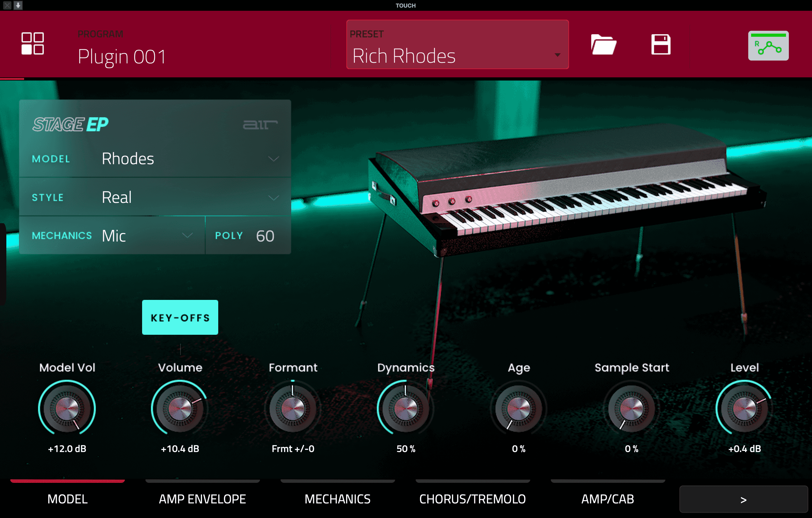Click the Poly value field showing 60
Screen dimensions: 812x518
click(x=265, y=236)
